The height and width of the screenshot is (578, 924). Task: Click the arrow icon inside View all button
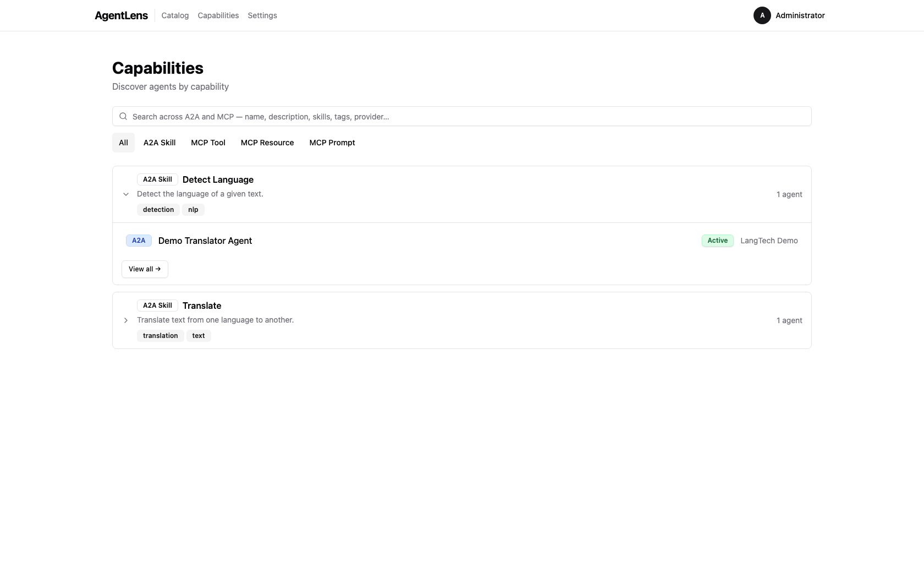coord(159,269)
